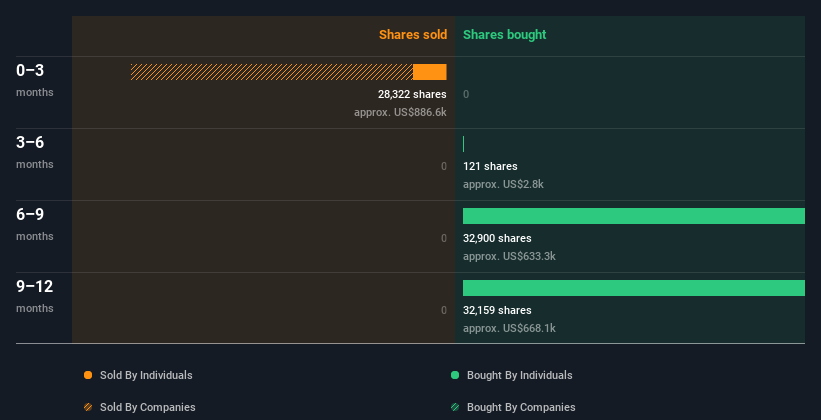The height and width of the screenshot is (420, 821).
Task: Select the Sold By Companies legend label
Action: coord(148,407)
